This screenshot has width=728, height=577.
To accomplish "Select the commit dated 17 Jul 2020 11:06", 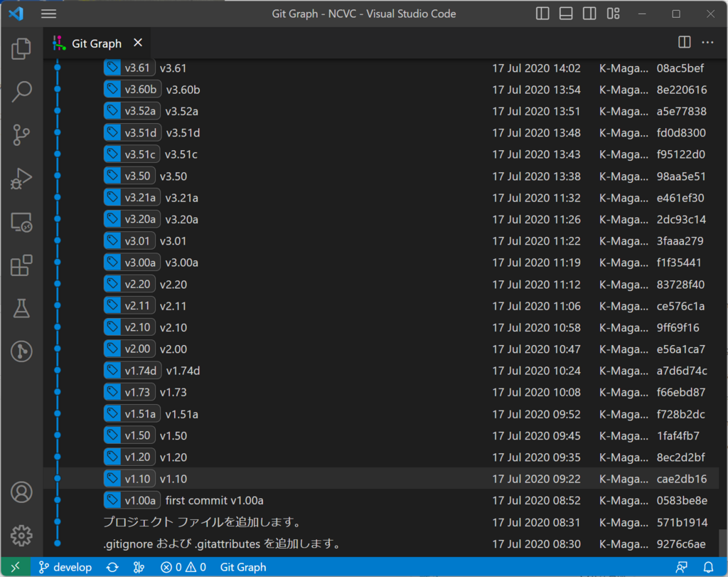I will (382, 306).
